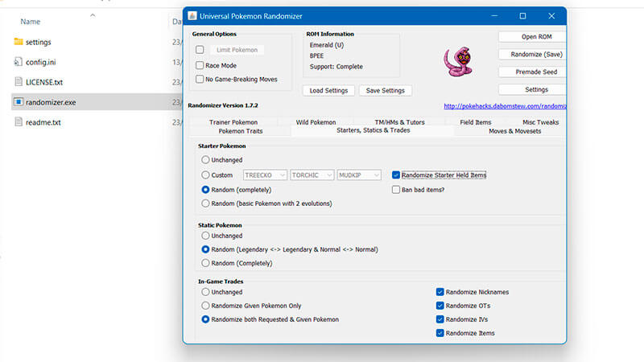This screenshot has width=644, height=362.
Task: Close the Universal Pokemon Randomizer window
Action: [x=551, y=16]
